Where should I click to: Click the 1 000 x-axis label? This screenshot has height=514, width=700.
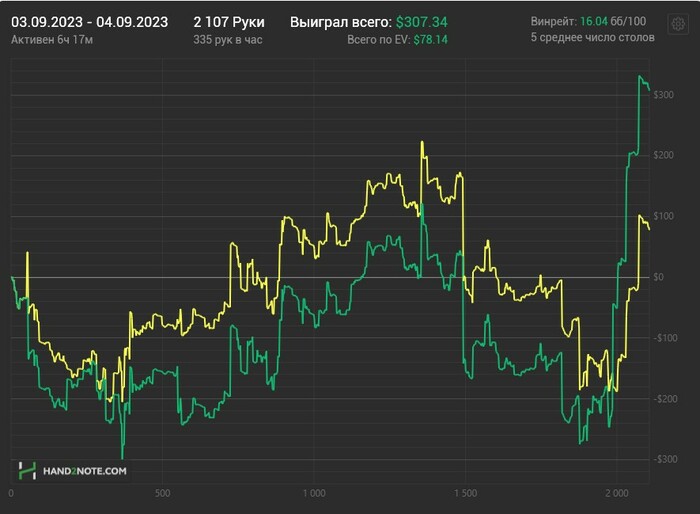pyautogui.click(x=314, y=493)
